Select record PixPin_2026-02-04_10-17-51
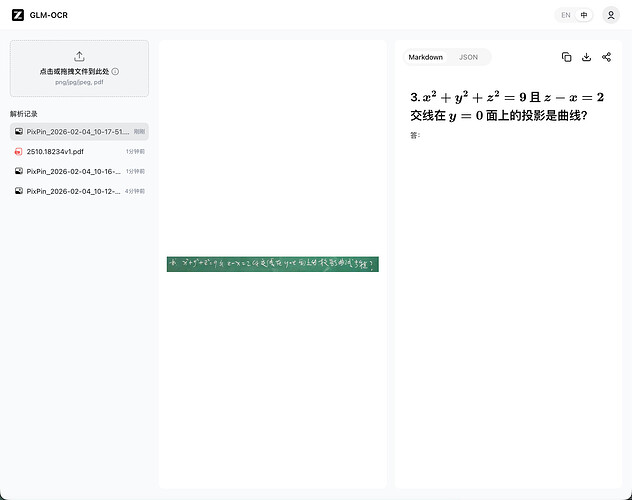 click(x=79, y=132)
